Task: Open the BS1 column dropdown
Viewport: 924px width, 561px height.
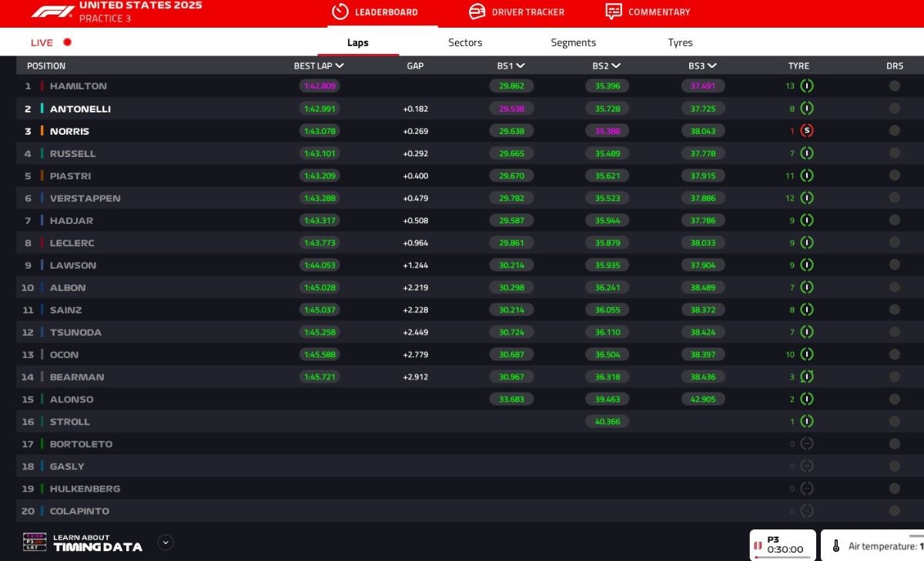Action: tap(521, 66)
